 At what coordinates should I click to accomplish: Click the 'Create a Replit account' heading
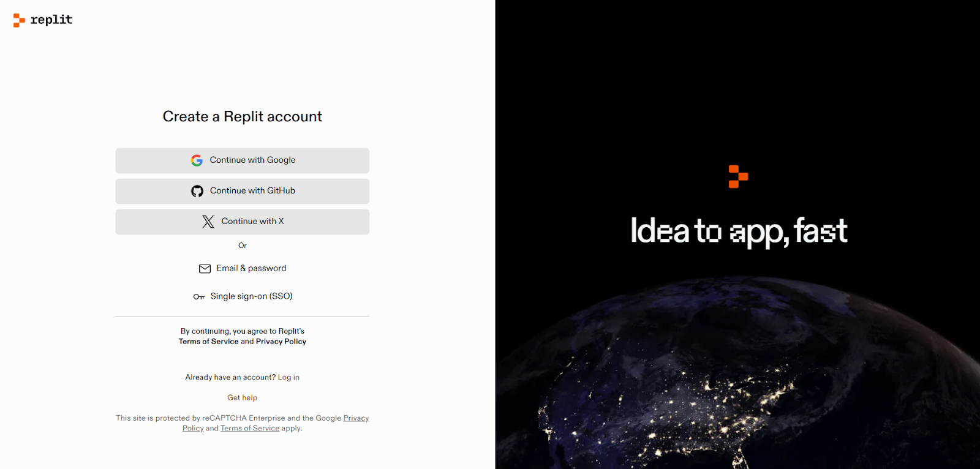[x=242, y=116]
